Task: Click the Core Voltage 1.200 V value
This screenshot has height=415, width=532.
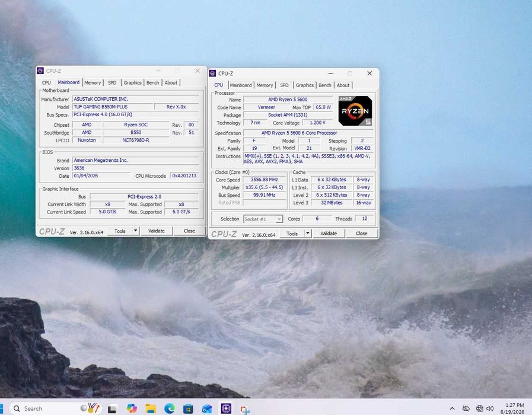Action: pos(317,123)
